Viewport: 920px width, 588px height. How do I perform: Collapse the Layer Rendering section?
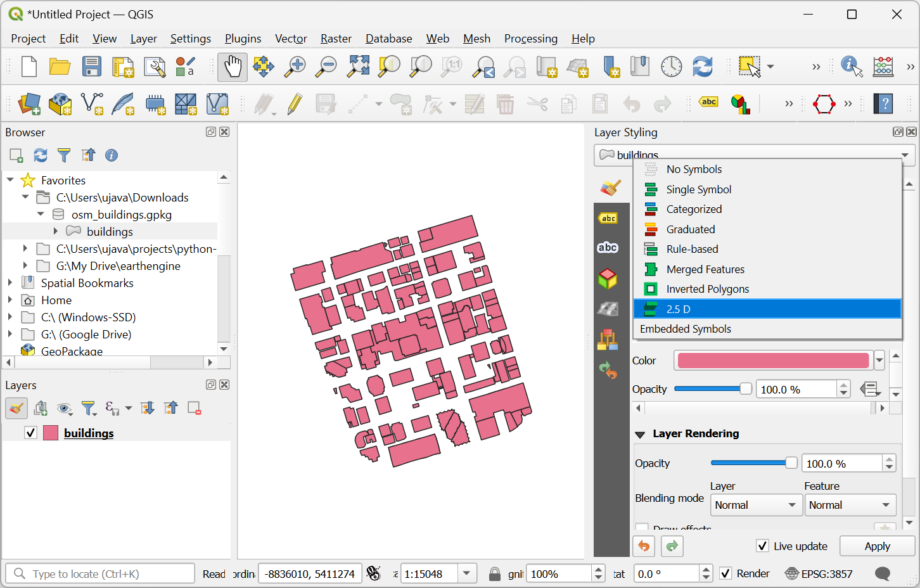coord(640,434)
